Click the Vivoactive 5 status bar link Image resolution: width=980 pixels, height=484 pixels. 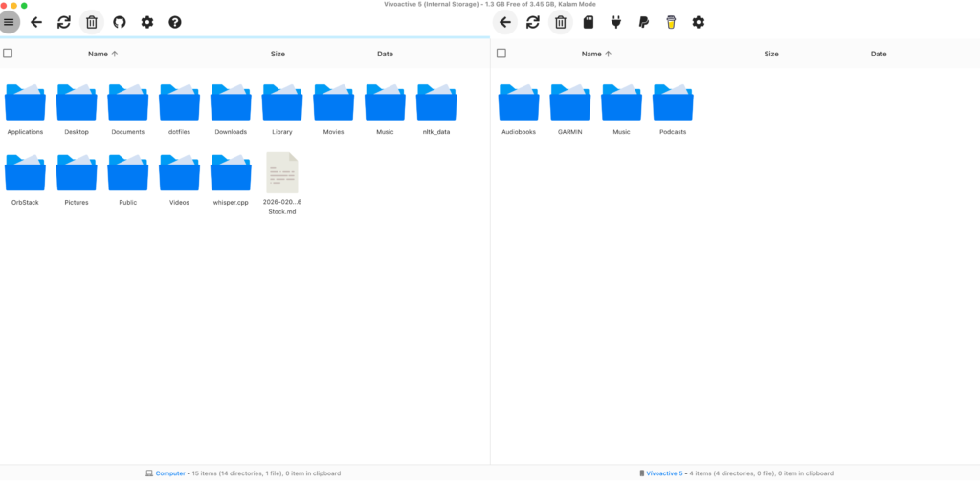click(664, 473)
